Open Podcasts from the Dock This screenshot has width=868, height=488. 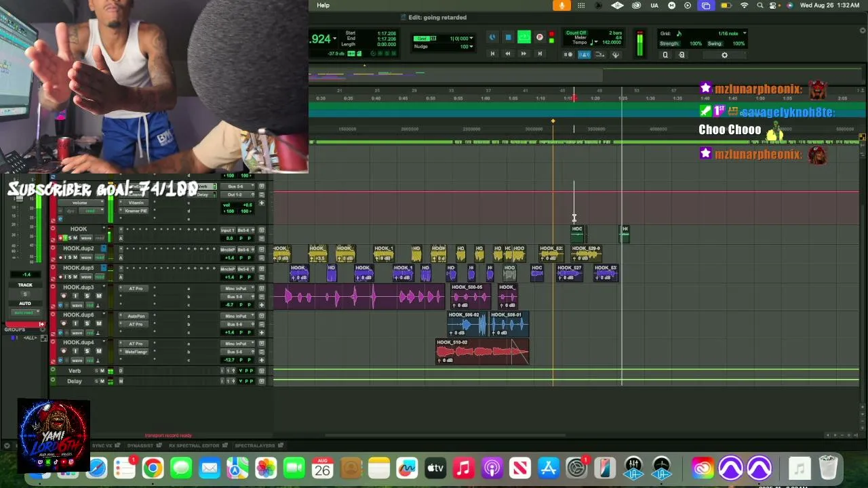click(x=492, y=468)
